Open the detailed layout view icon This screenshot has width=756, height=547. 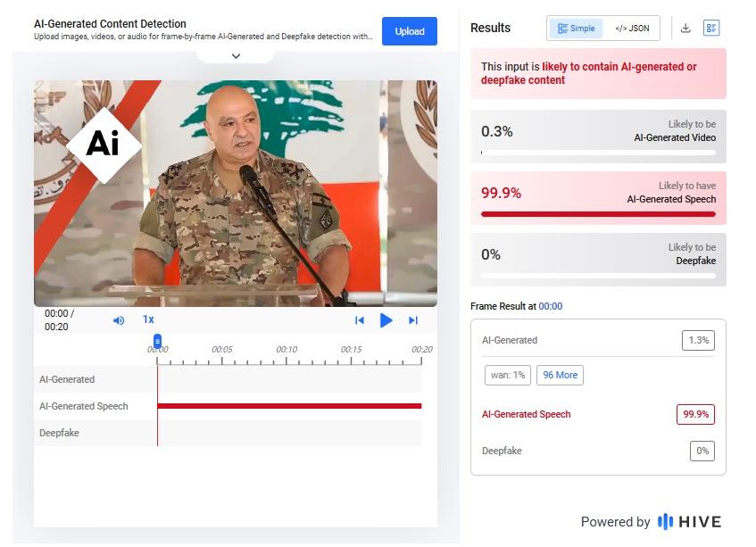[711, 28]
